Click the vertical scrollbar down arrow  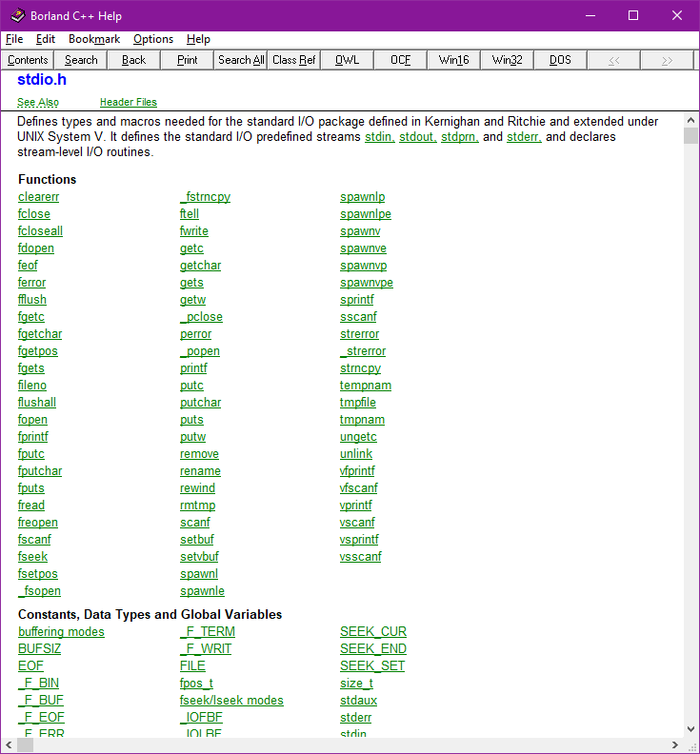[x=691, y=729]
